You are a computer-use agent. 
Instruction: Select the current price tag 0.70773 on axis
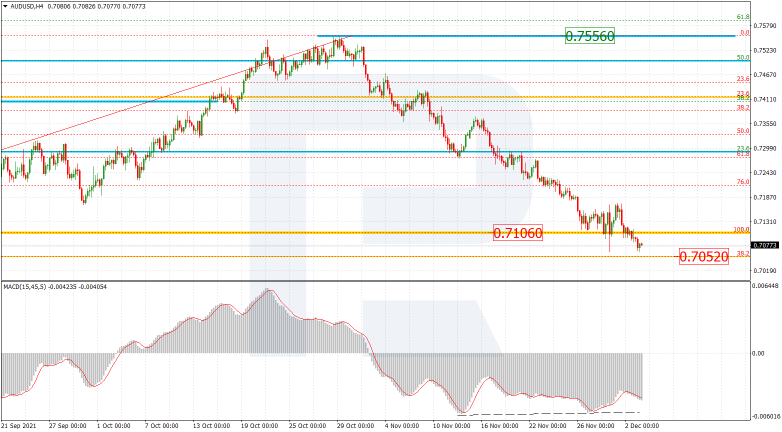(x=765, y=245)
